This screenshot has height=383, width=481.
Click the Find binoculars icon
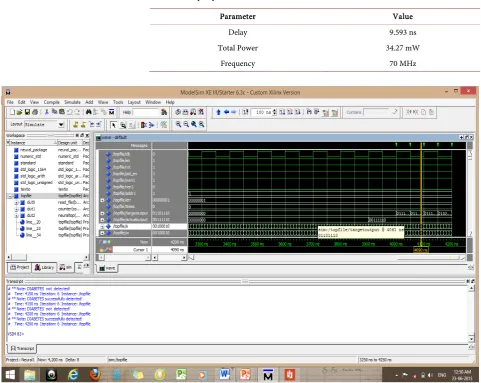88,112
